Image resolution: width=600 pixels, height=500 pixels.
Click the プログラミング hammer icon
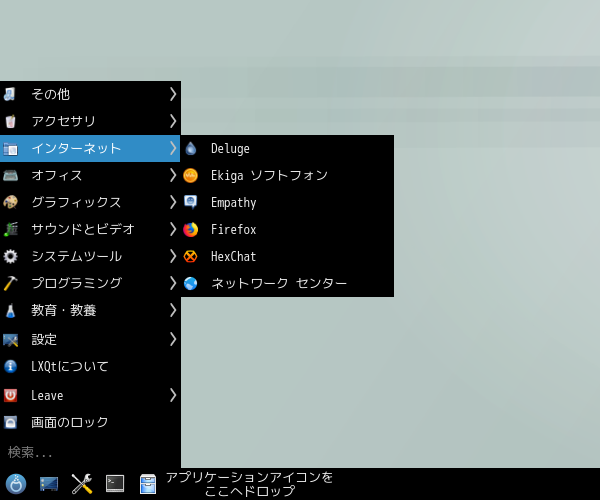pos(10,283)
